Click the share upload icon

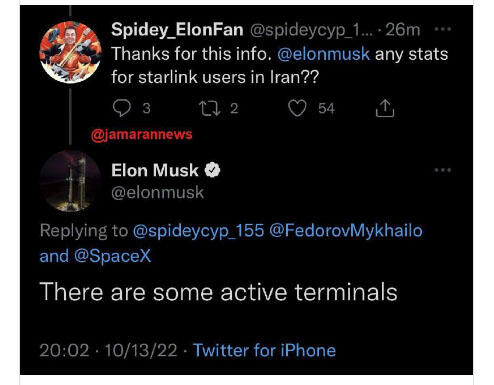tap(385, 108)
